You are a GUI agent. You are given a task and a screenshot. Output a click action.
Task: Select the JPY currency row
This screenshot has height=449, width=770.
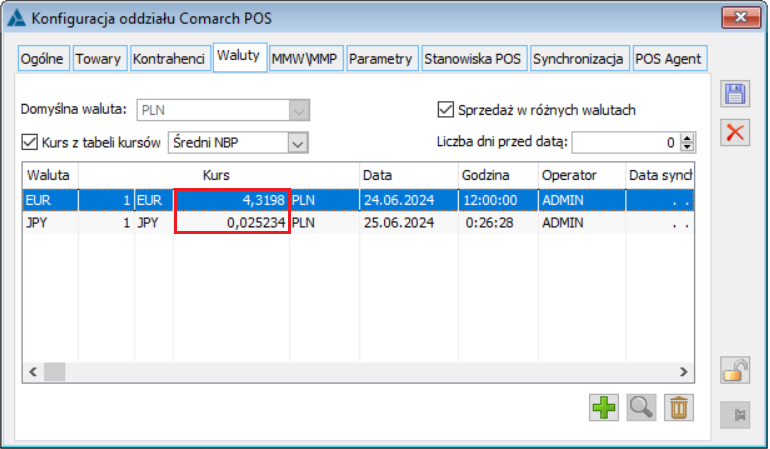(358, 223)
